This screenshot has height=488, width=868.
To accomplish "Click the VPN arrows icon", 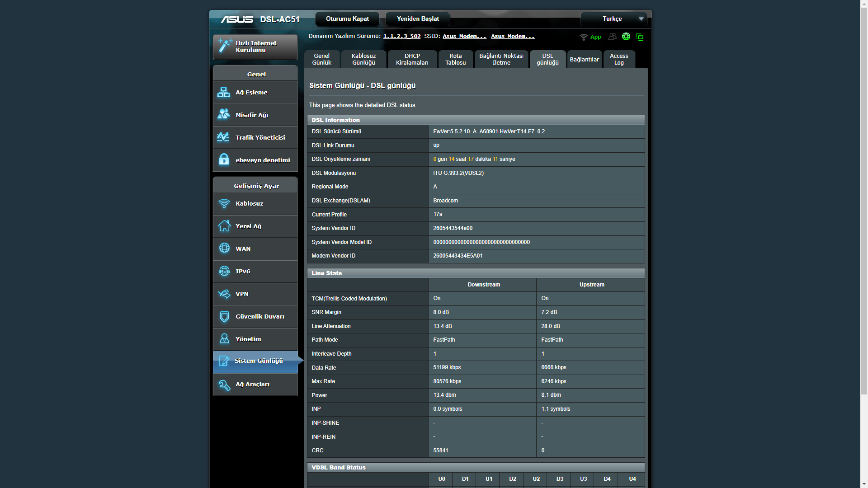I will pos(224,294).
